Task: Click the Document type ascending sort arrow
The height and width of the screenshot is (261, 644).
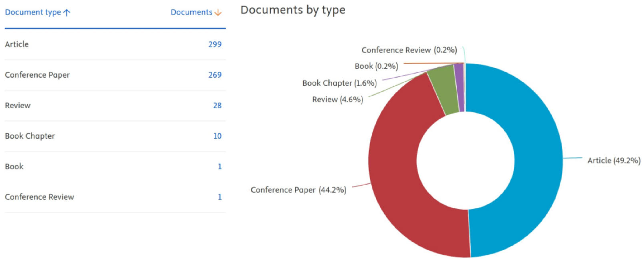Action: (x=67, y=12)
